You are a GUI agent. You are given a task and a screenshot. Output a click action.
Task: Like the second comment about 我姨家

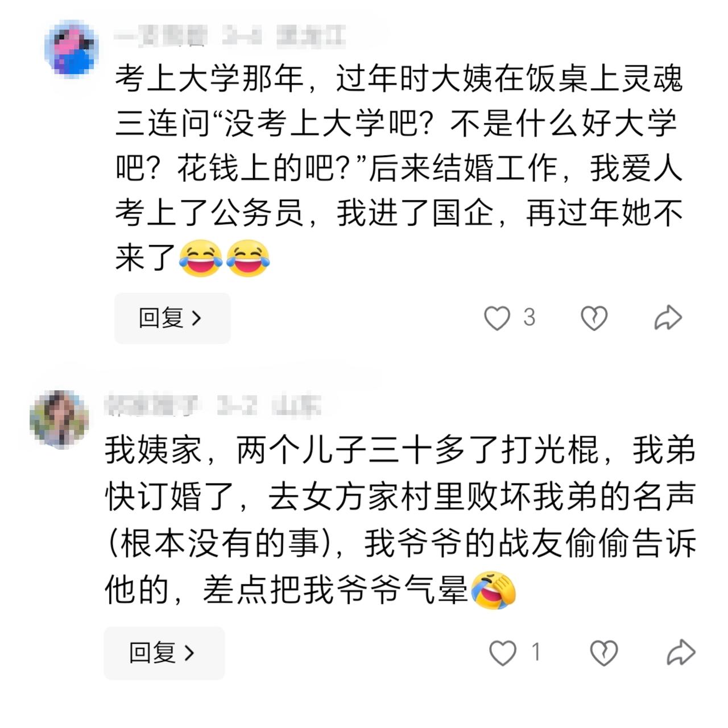tap(503, 652)
